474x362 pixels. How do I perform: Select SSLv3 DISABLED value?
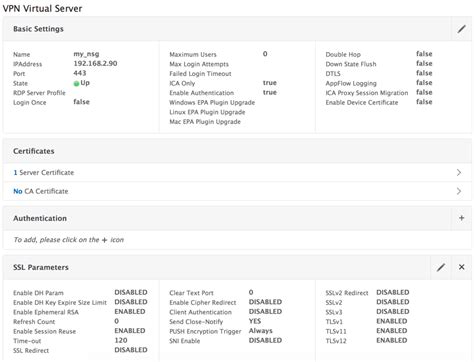pyautogui.click(x=393, y=311)
